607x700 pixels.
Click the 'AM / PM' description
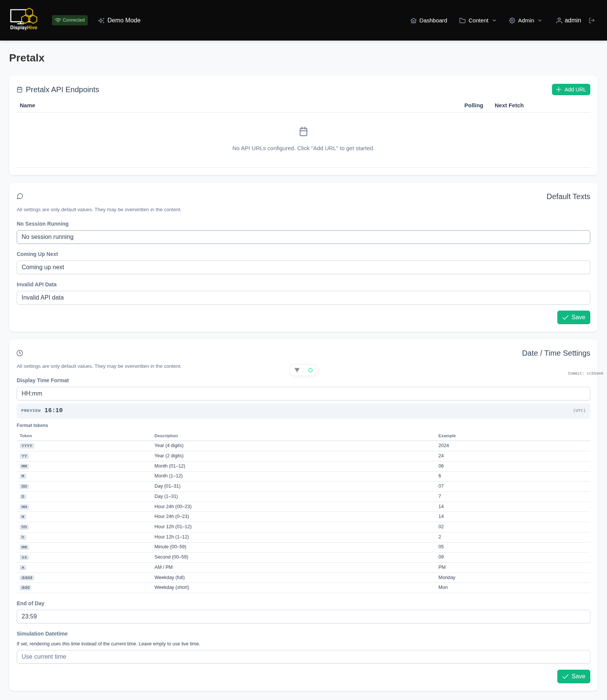(x=164, y=567)
